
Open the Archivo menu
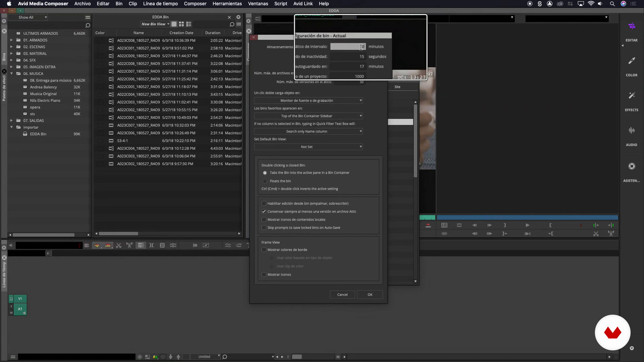(x=82, y=4)
